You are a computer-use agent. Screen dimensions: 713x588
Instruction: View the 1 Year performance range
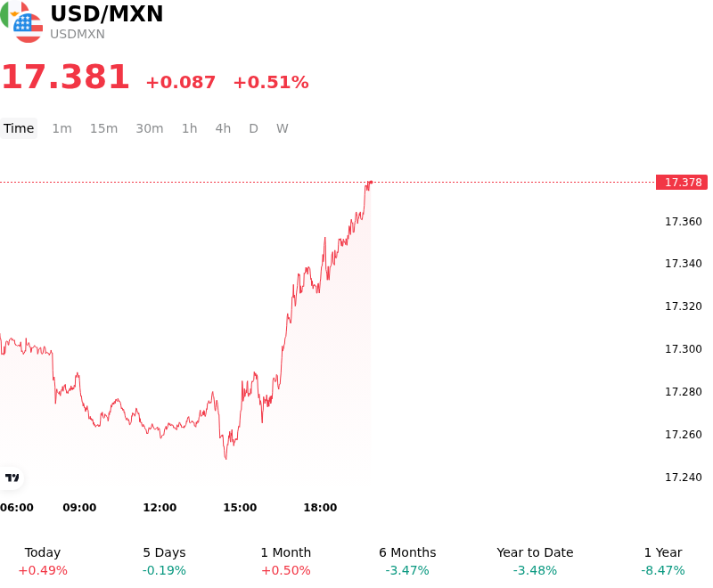(663, 561)
